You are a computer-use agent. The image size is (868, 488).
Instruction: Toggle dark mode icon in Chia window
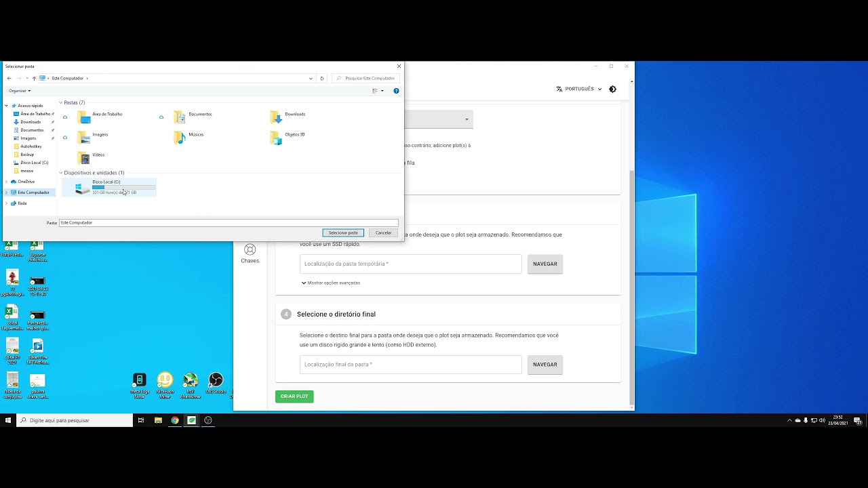[613, 89]
